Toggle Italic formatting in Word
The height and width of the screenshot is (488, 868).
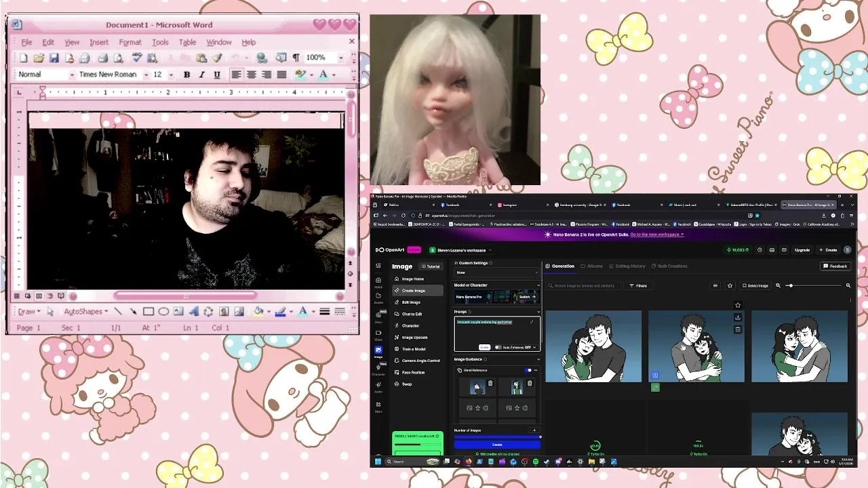click(x=201, y=75)
